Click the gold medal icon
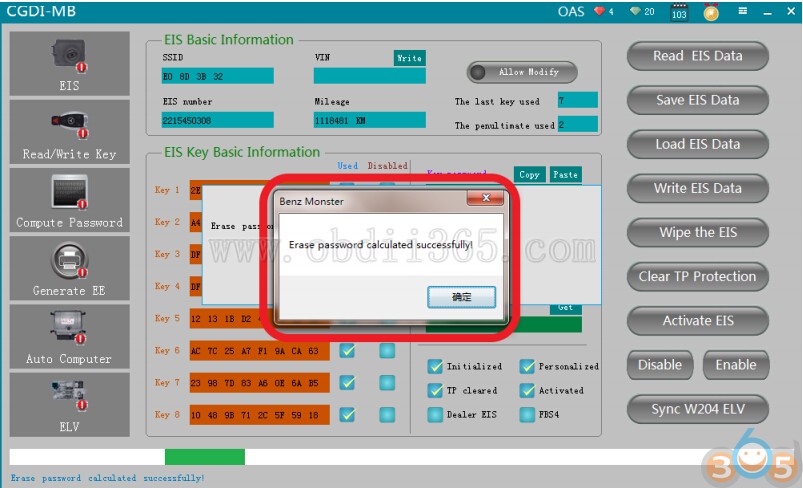This screenshot has height=488, width=803. [711, 12]
